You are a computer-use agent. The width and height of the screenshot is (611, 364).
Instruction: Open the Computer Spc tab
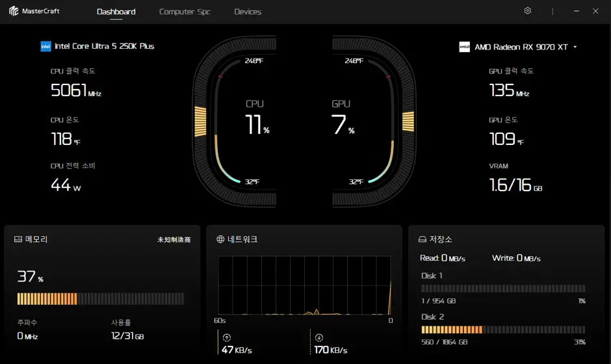185,12
